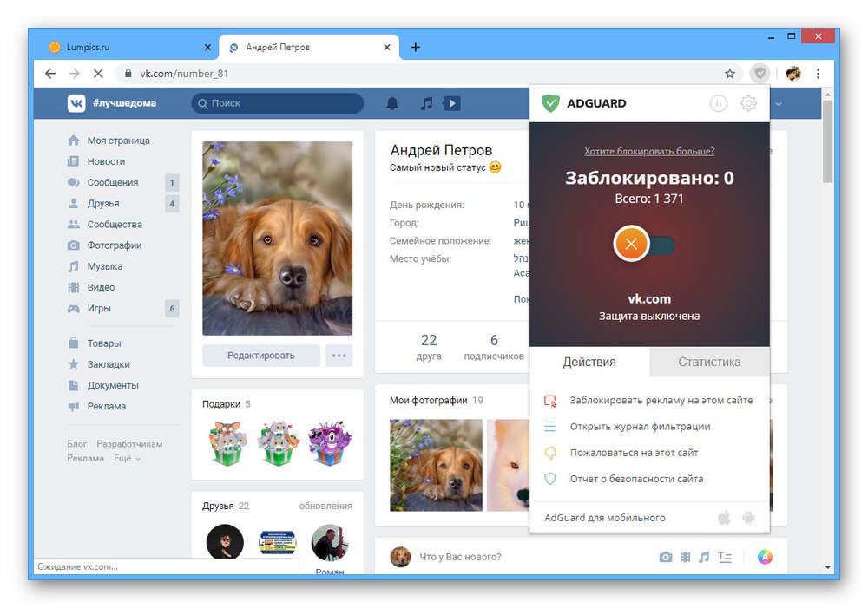Click the VK logo icon
868x608 pixels.
pyautogui.click(x=76, y=103)
